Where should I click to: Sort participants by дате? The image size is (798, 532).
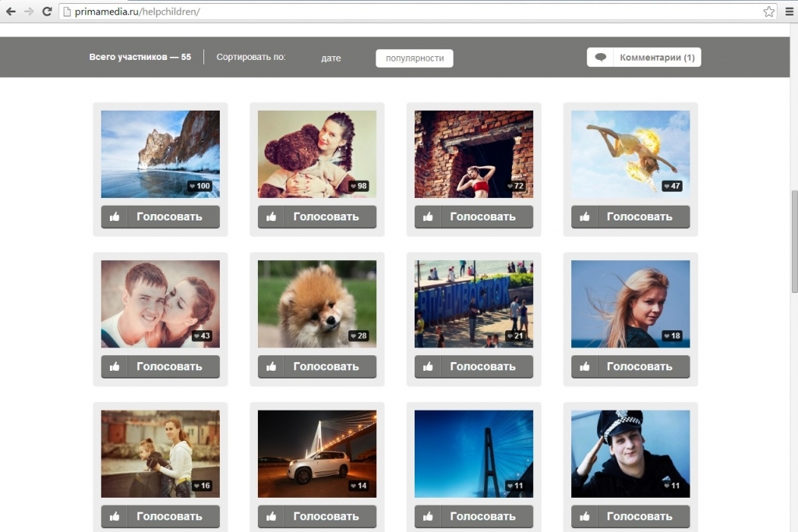(x=330, y=58)
